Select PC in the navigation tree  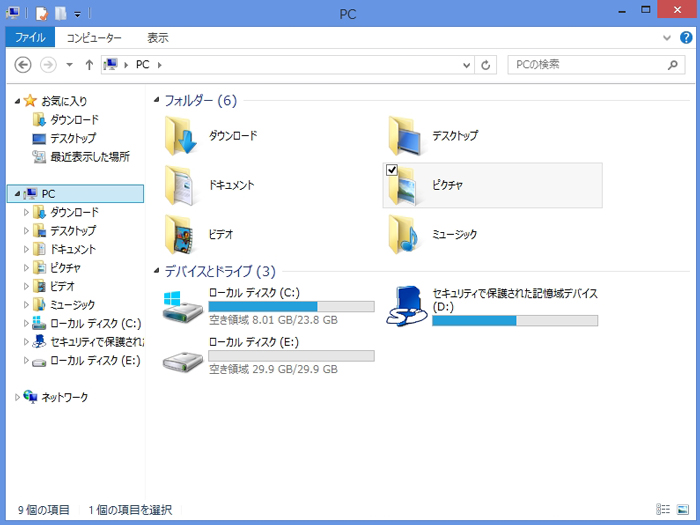75,194
